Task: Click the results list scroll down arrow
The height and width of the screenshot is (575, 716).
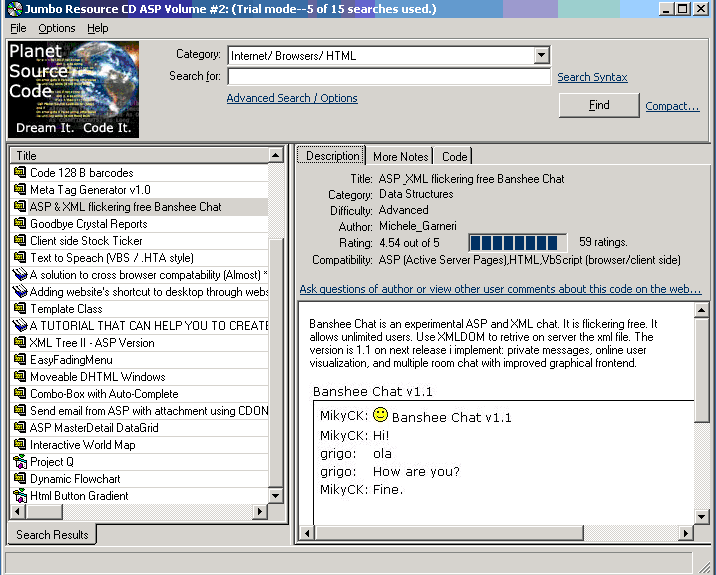Action: 275,496
